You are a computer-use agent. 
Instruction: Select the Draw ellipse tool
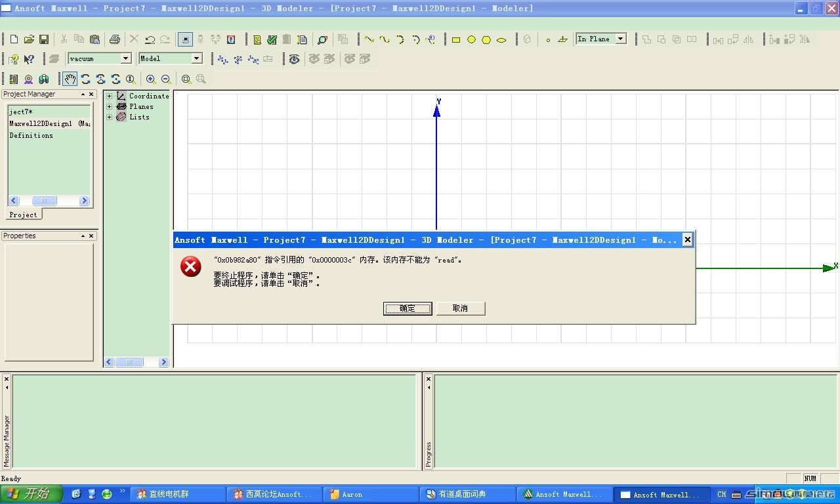pyautogui.click(x=501, y=39)
